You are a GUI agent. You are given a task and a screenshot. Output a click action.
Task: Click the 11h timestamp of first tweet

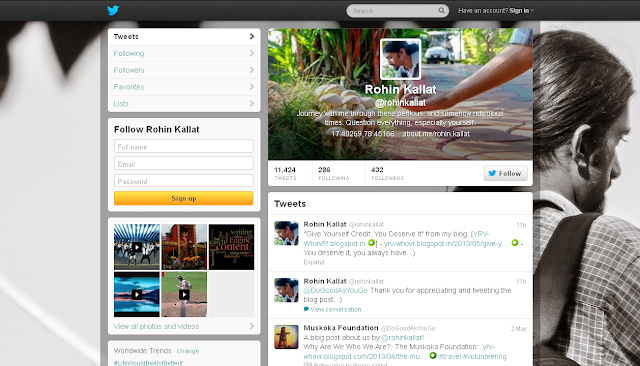[x=521, y=225]
